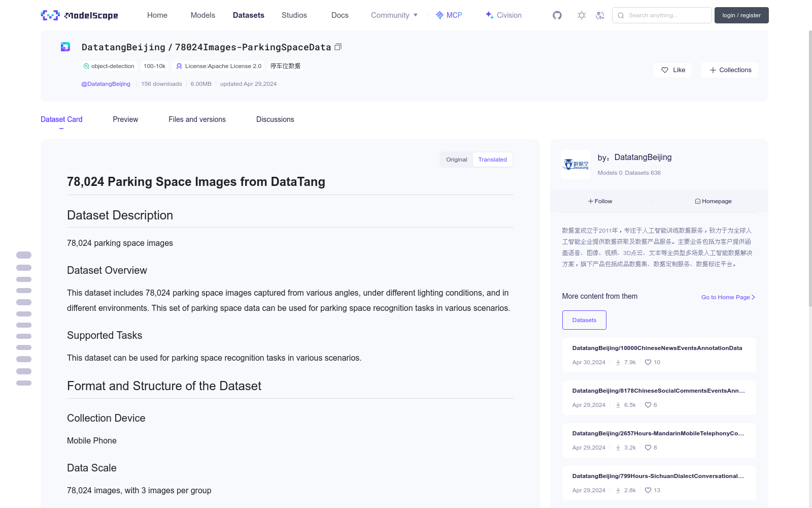Image resolution: width=812 pixels, height=508 pixels.
Task: Click the Models 0 count
Action: [610, 173]
